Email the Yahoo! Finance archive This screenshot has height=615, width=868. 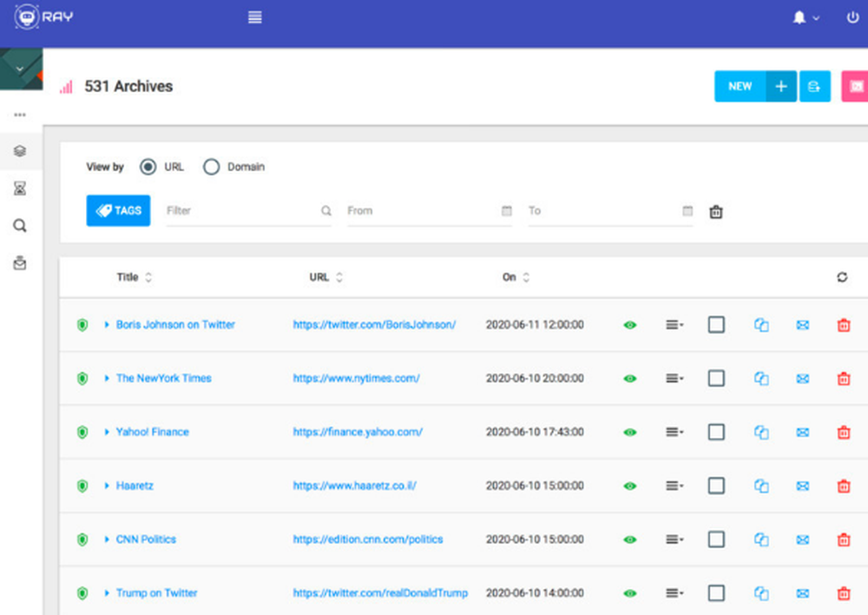click(802, 433)
